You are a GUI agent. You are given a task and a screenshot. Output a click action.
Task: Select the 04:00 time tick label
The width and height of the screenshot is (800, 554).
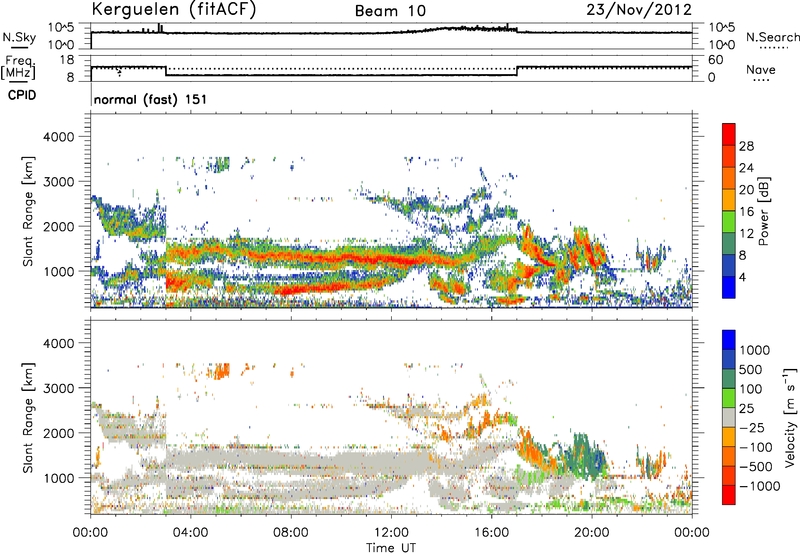coord(190,533)
